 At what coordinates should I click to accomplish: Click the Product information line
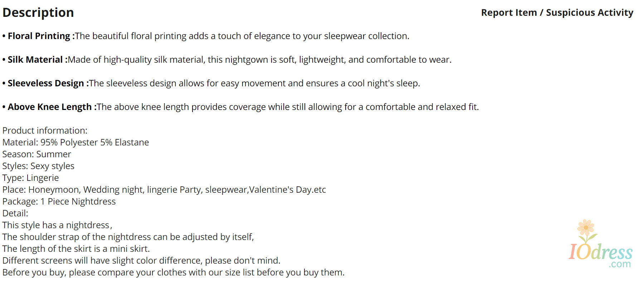45,130
